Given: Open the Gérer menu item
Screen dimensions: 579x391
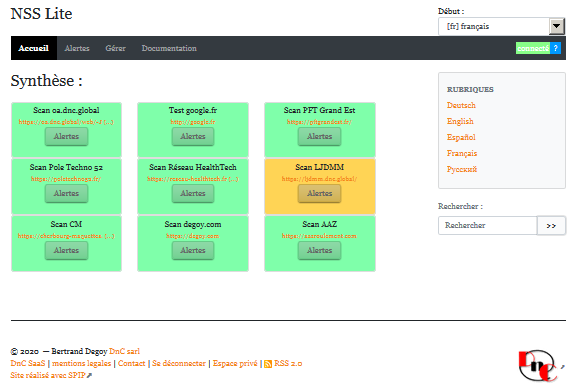Looking at the screenshot, I should 115,48.
